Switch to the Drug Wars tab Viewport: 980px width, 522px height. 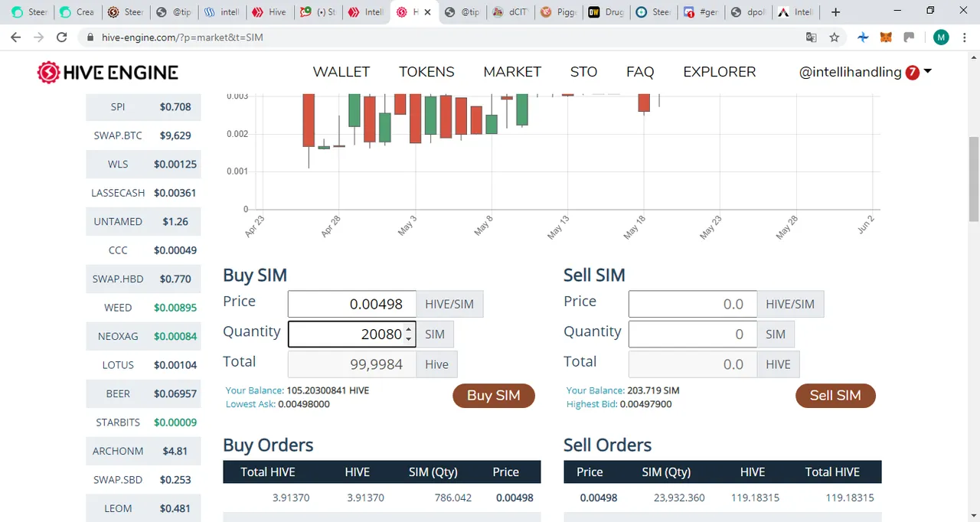[606, 12]
